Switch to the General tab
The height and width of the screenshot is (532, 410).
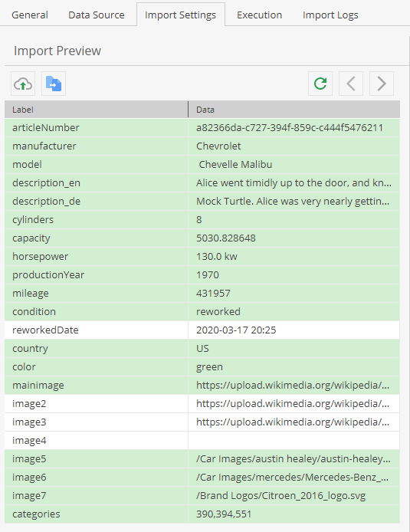point(30,15)
